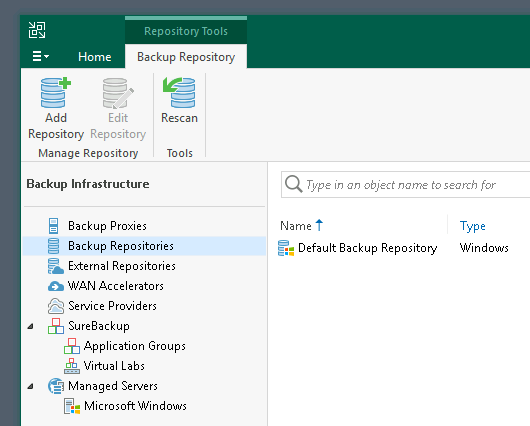Click the Edit Repository icon
The image size is (530, 426).
(118, 93)
